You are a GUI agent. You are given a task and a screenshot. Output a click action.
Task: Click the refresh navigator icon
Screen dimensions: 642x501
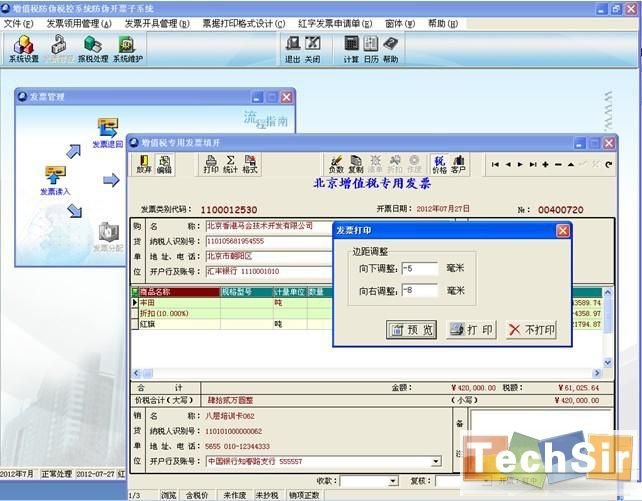click(x=608, y=165)
